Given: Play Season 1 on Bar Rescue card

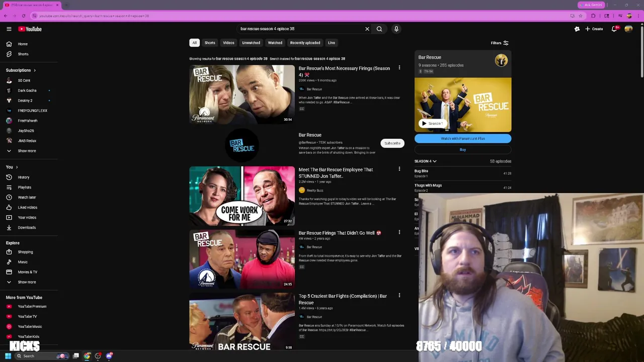Looking at the screenshot, I should pyautogui.click(x=432, y=124).
